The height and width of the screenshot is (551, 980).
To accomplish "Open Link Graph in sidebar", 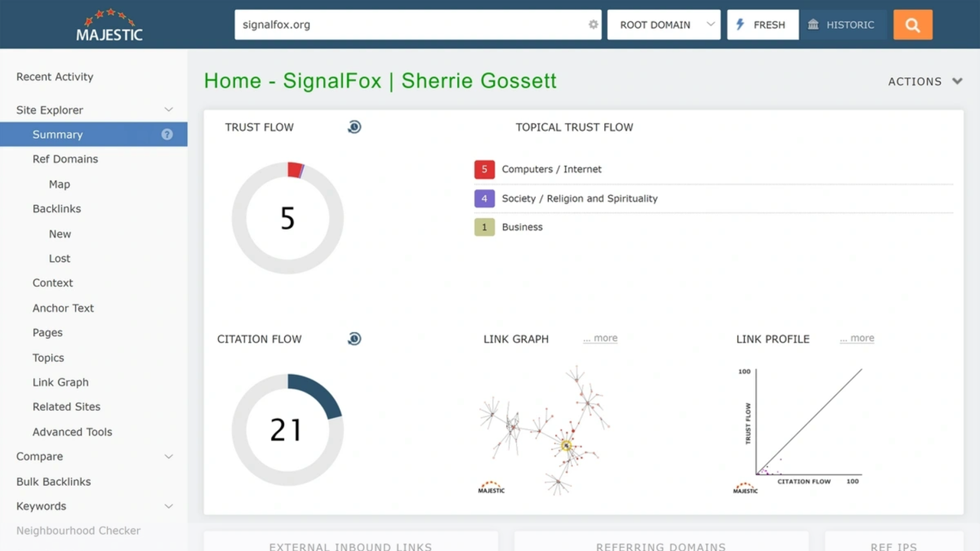I will (60, 382).
